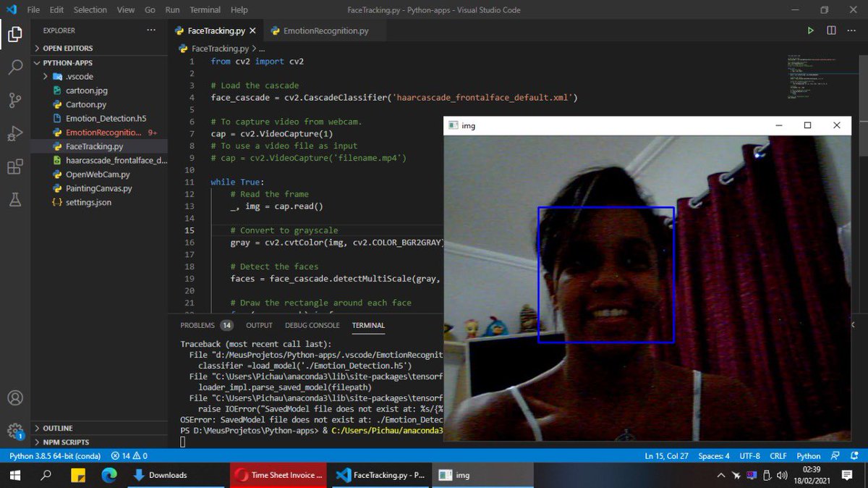Click the feedback icon in status bar

(835, 456)
